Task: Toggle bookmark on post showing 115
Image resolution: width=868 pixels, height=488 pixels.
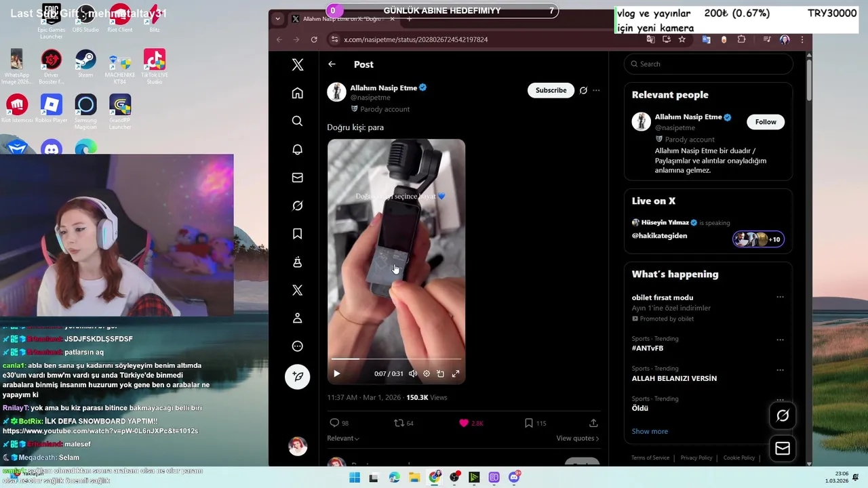Action: tap(535, 423)
